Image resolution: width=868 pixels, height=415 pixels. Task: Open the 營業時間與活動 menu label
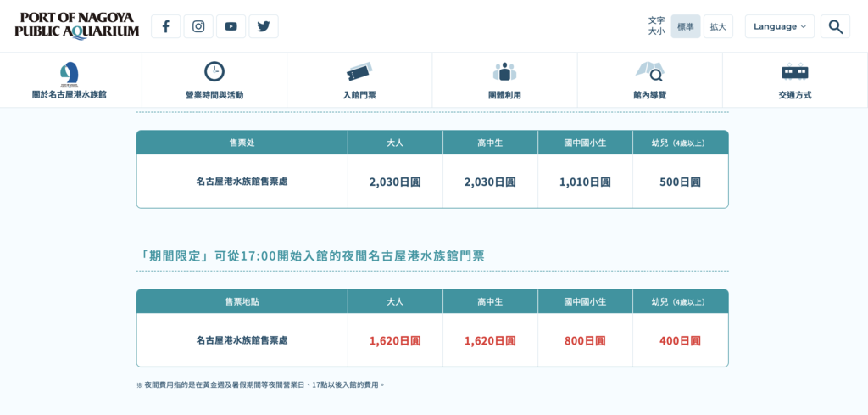point(214,95)
